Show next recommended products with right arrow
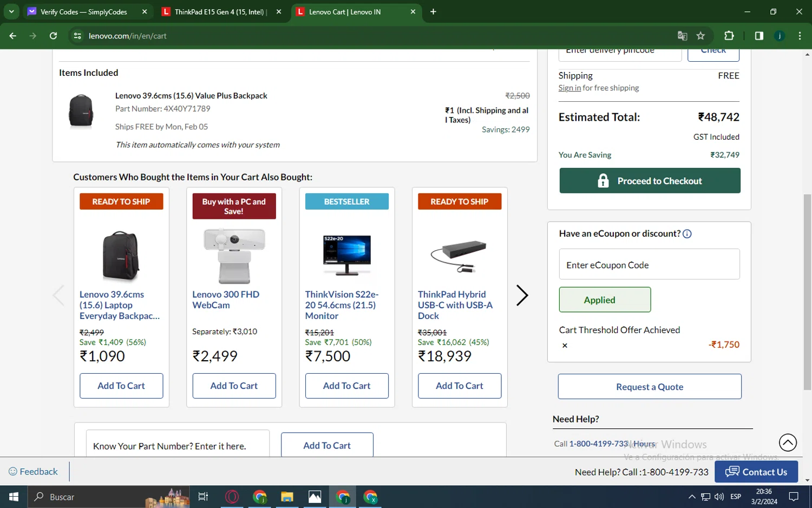 pos(521,295)
